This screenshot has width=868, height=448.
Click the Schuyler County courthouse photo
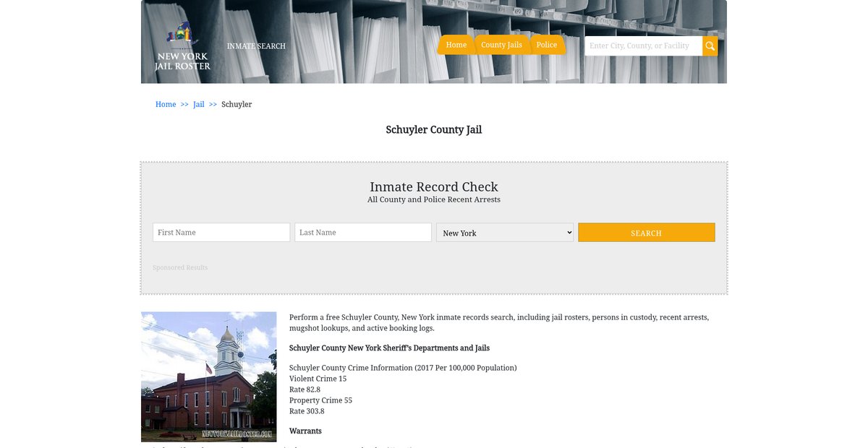pos(209,376)
